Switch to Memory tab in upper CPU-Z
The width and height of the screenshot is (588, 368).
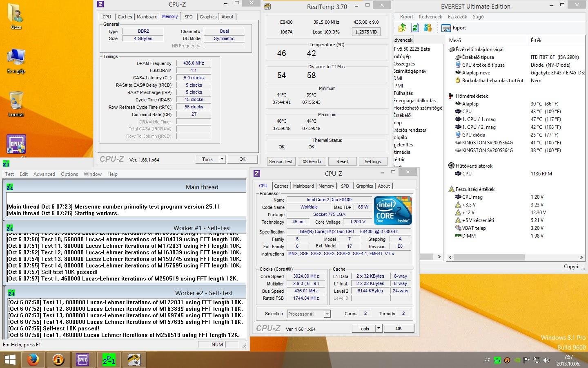pyautogui.click(x=170, y=16)
